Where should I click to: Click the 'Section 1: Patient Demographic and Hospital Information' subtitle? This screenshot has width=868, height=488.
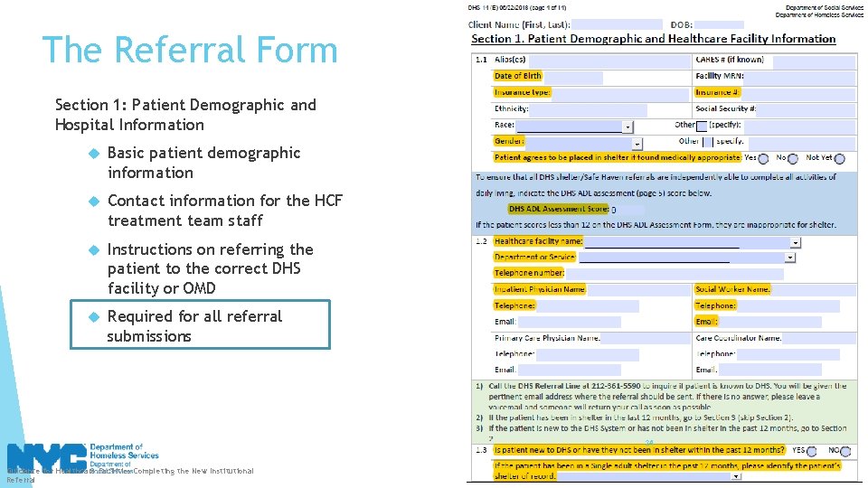pos(185,115)
